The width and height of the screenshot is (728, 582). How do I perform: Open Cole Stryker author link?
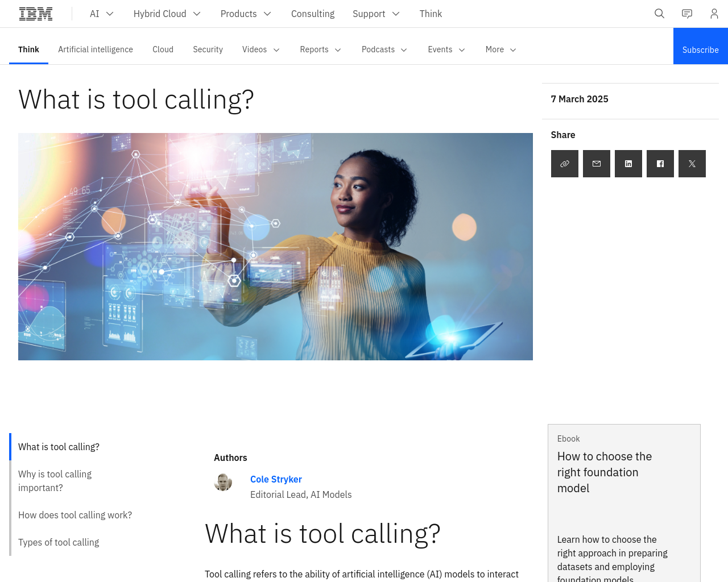click(276, 479)
